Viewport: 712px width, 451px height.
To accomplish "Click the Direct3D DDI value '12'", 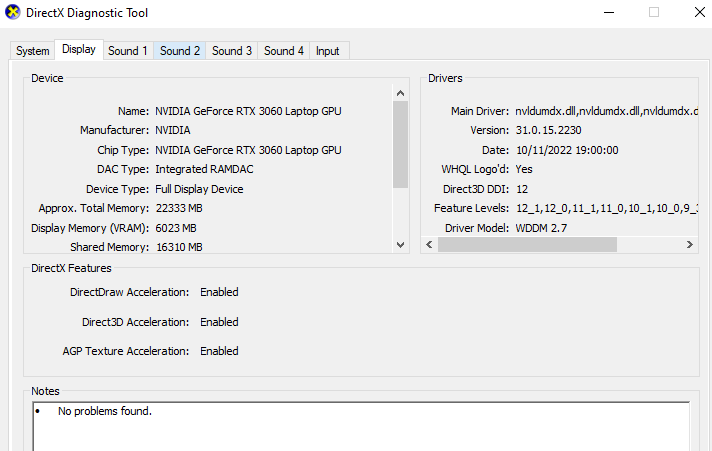I will (x=522, y=189).
